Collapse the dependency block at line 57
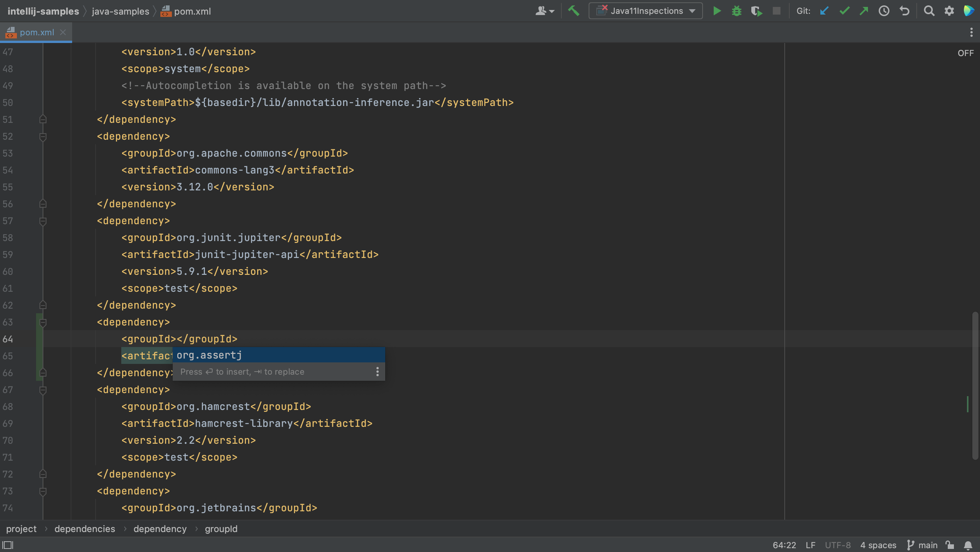 [x=43, y=221]
